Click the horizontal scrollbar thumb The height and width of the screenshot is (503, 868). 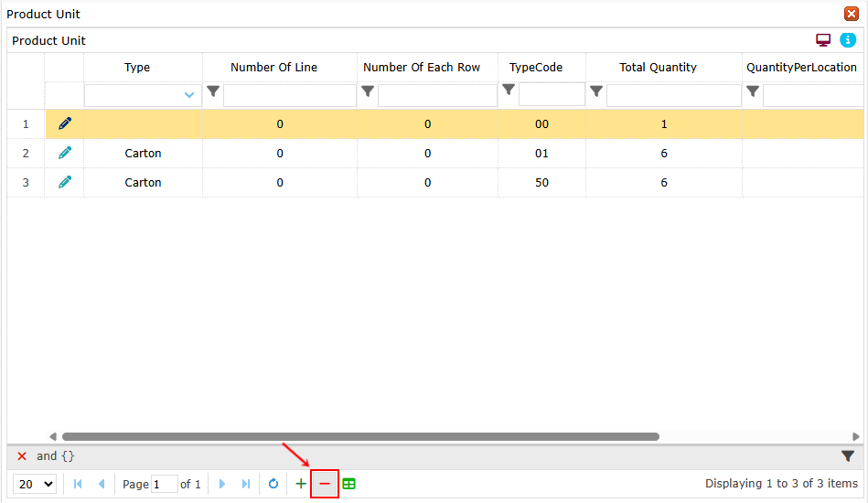click(x=360, y=437)
